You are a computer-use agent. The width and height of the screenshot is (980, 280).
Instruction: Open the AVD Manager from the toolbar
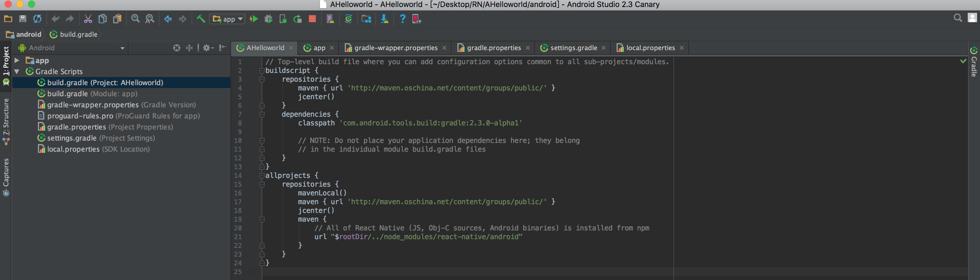(330, 18)
